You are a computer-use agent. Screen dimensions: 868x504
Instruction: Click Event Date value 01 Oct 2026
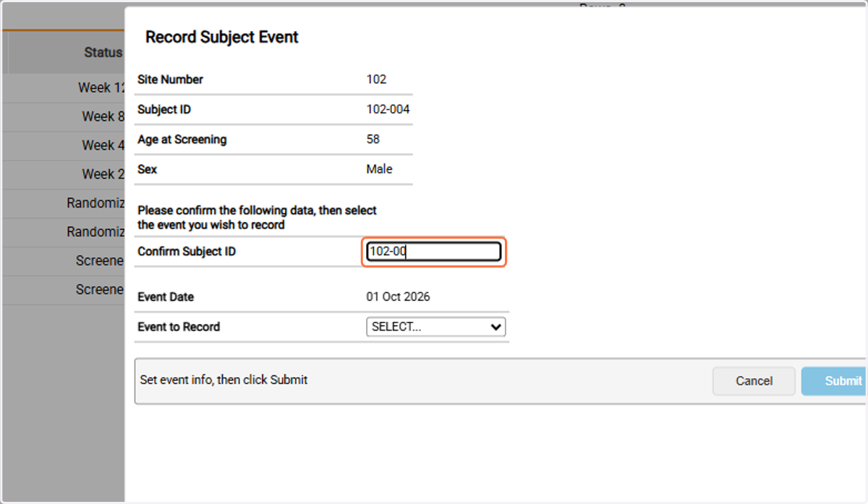[x=398, y=297]
